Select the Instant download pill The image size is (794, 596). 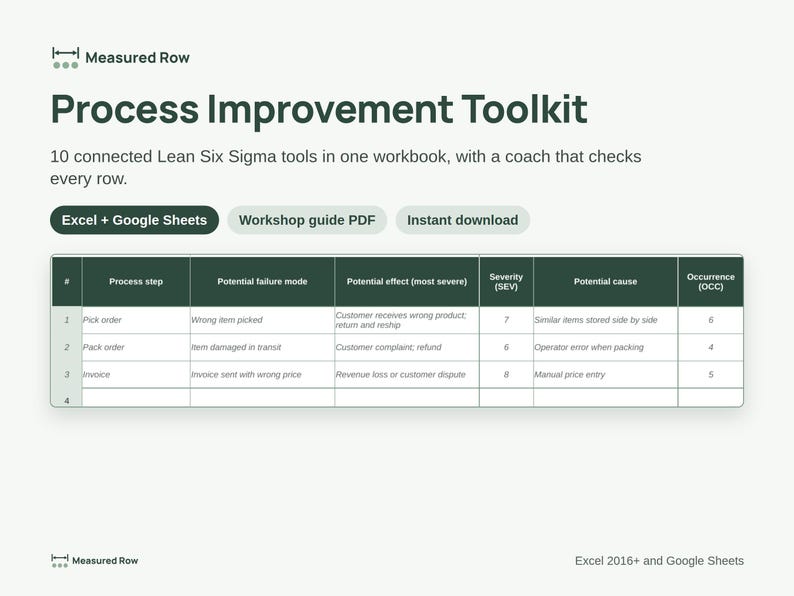pyautogui.click(x=462, y=220)
